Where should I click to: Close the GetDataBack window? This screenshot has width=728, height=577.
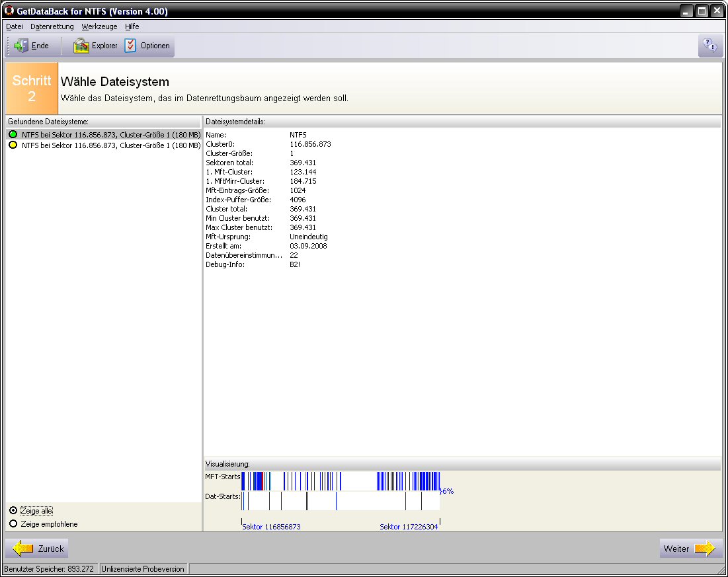tap(717, 11)
